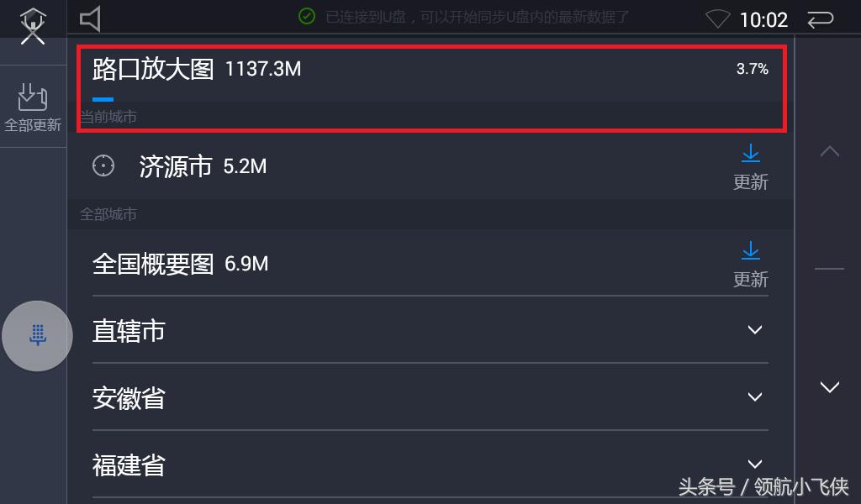Click the speaker icon in the status bar
This screenshot has height=504, width=861.
pos(89,18)
